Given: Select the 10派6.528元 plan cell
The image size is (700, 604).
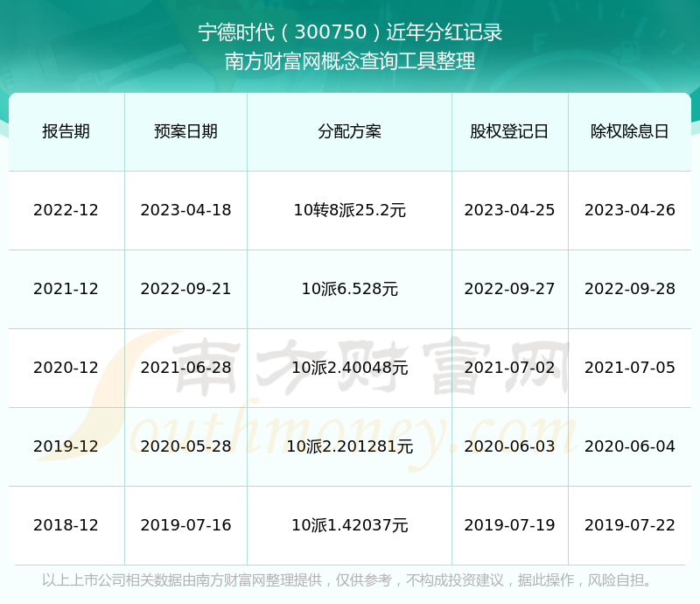Looking at the screenshot, I should click(349, 289).
